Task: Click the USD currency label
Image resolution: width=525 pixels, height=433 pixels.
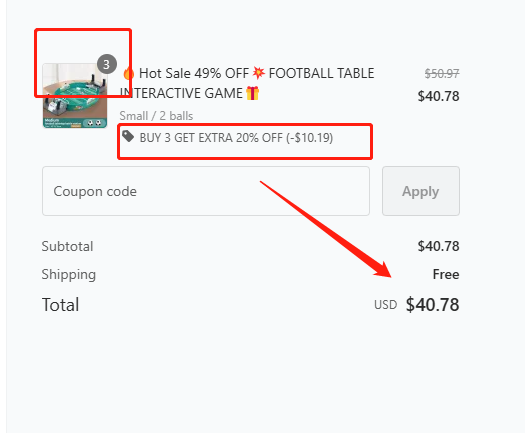Action: (386, 305)
